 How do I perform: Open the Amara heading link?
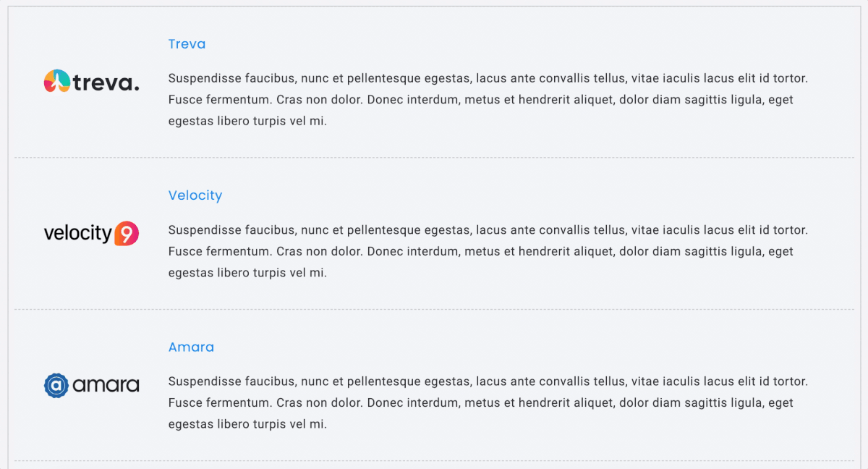pos(191,347)
